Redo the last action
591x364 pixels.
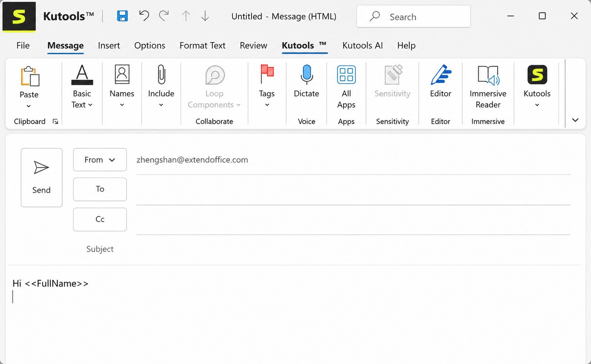coord(164,16)
